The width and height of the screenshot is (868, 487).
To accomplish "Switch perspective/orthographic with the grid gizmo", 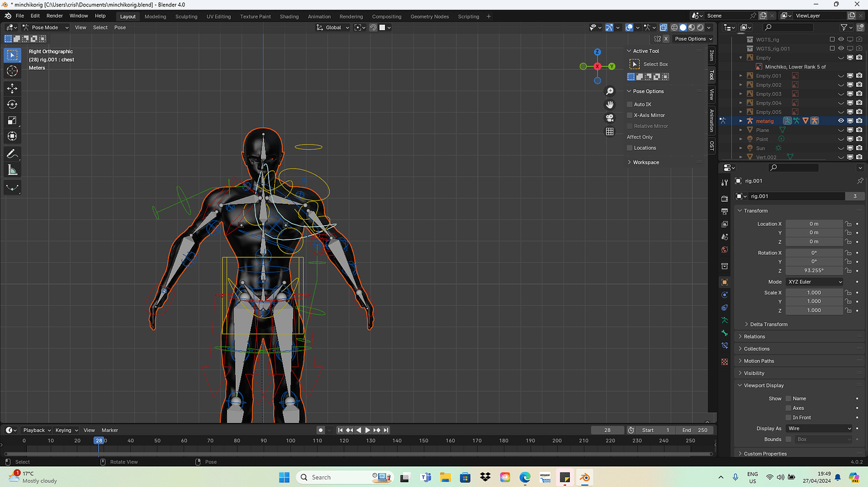I will coord(609,132).
